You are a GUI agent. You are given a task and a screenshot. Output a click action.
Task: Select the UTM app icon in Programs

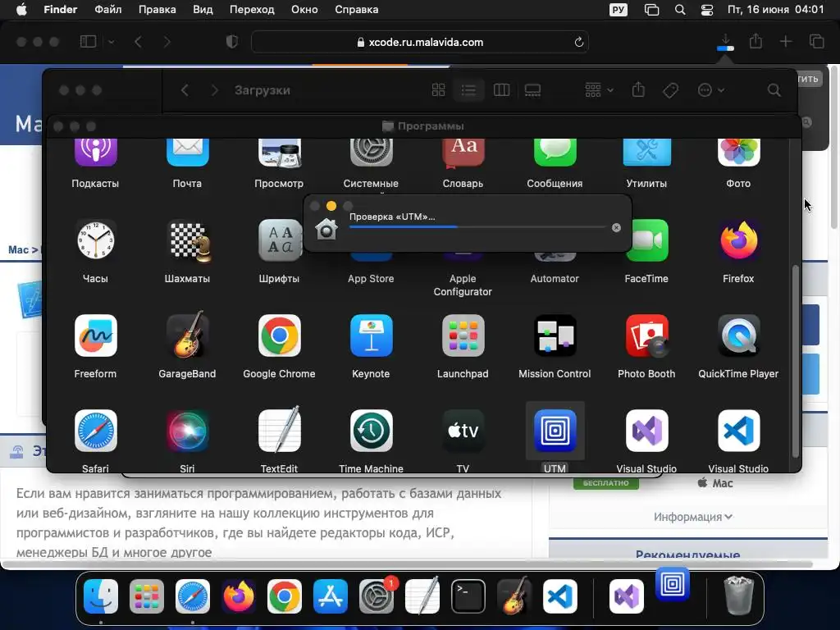555,431
